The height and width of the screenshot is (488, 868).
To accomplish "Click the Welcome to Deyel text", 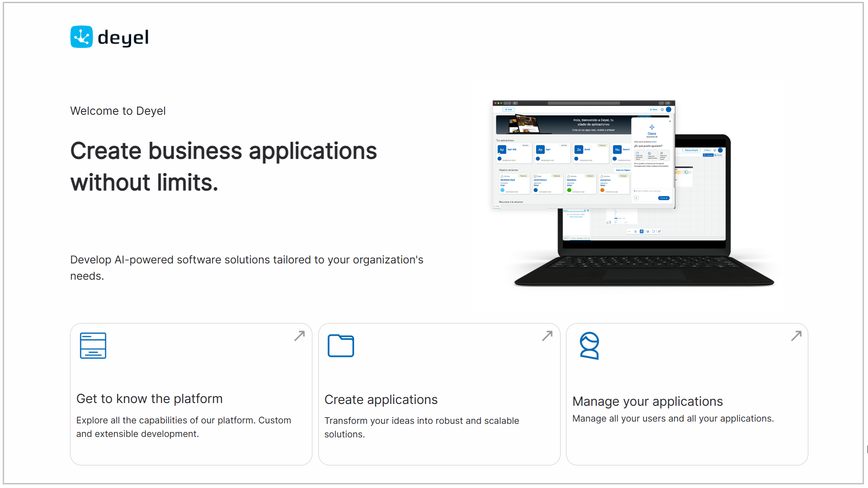I will 118,111.
